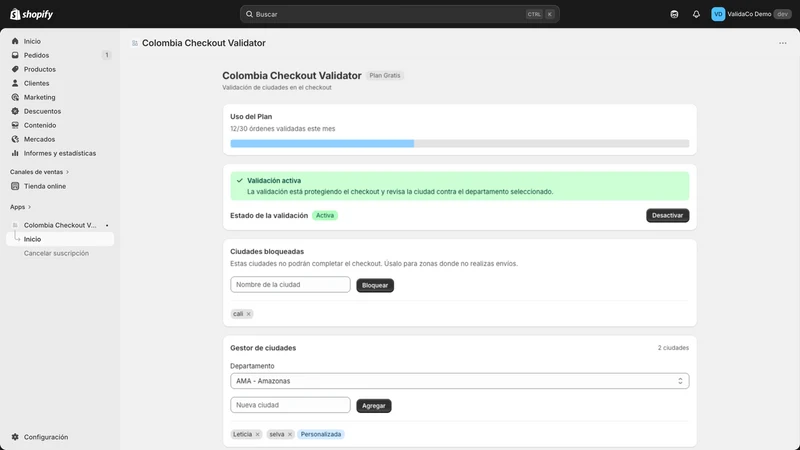Image resolution: width=800 pixels, height=450 pixels.
Task: Click the Personalizada tag
Action: (320, 435)
